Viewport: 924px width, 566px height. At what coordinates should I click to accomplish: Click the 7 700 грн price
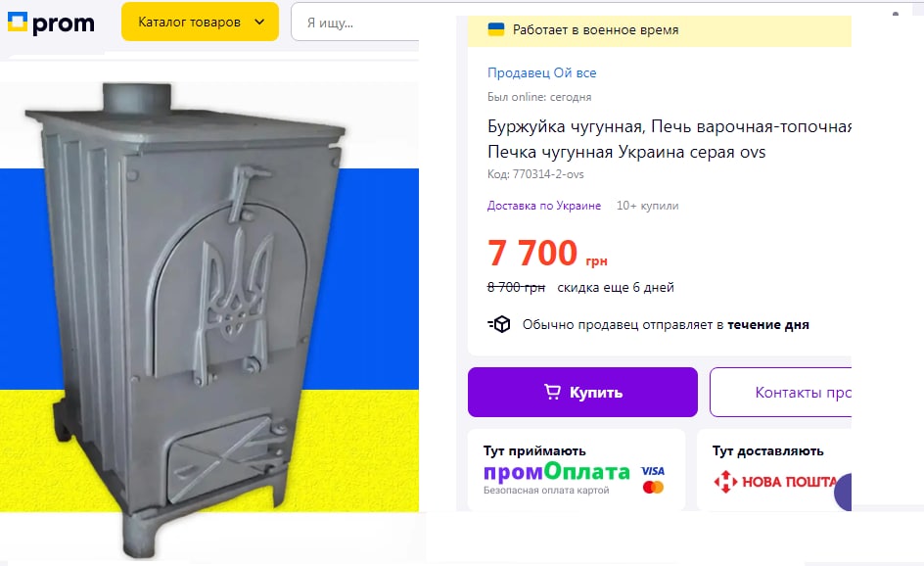pos(547,253)
